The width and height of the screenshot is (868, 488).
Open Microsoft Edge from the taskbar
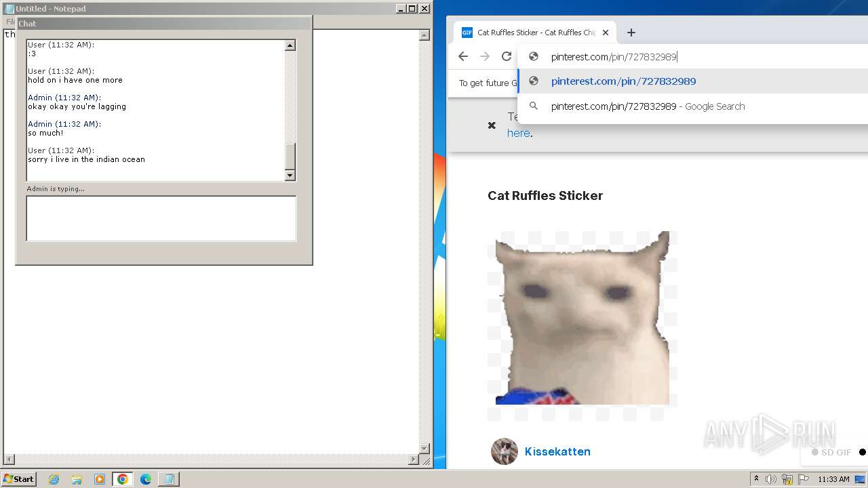point(146,479)
